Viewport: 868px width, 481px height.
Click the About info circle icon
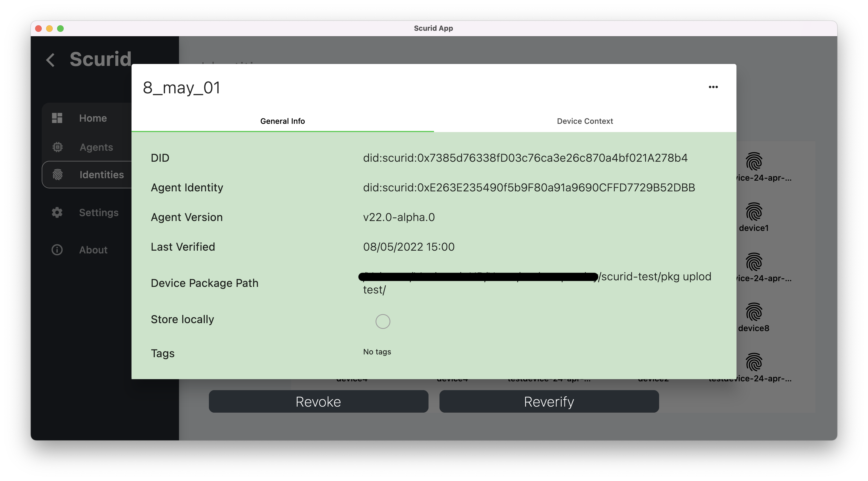pos(57,250)
